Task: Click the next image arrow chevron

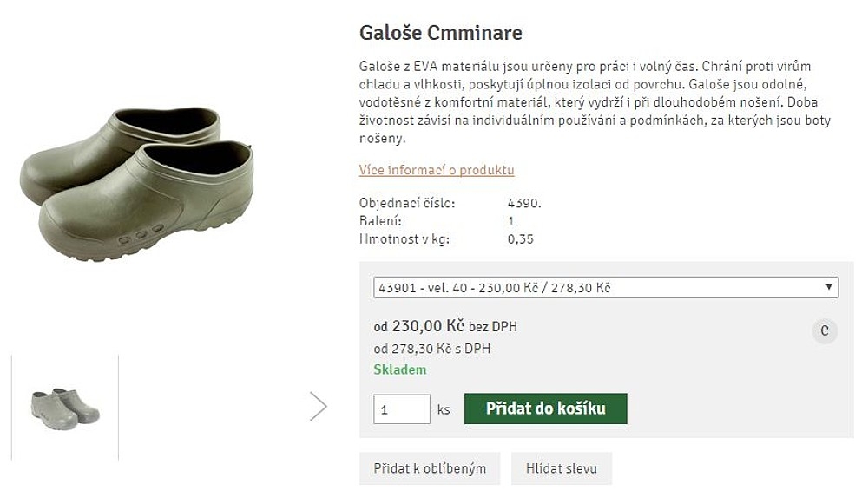Action: (x=319, y=406)
